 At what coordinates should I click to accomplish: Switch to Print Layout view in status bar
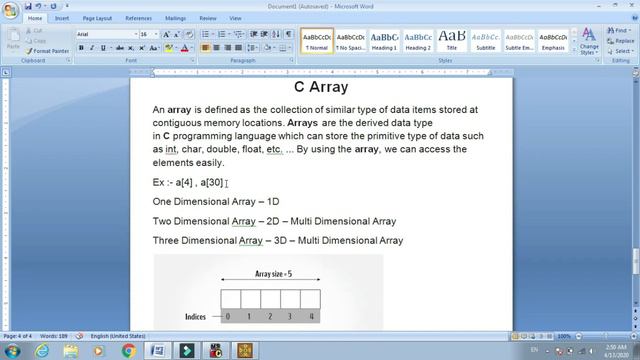[515, 336]
